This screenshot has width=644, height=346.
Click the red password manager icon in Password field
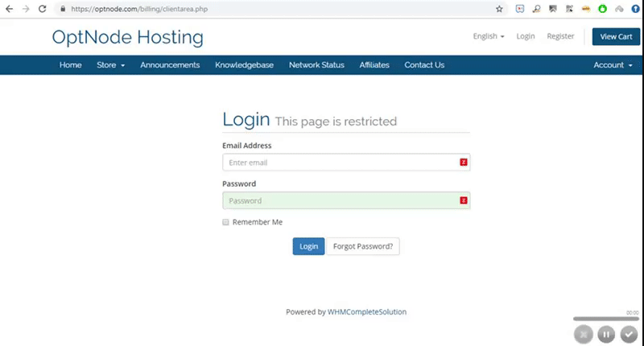tap(464, 200)
